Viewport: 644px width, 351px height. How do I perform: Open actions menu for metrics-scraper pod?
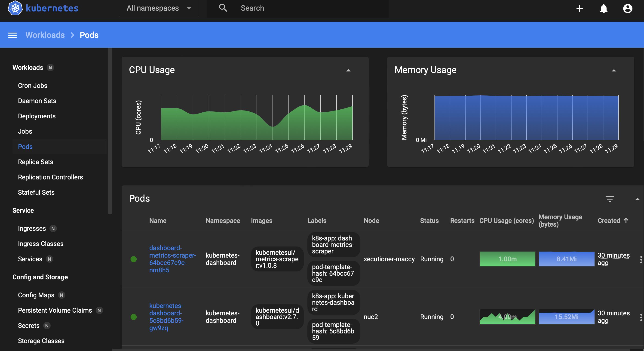[641, 259]
